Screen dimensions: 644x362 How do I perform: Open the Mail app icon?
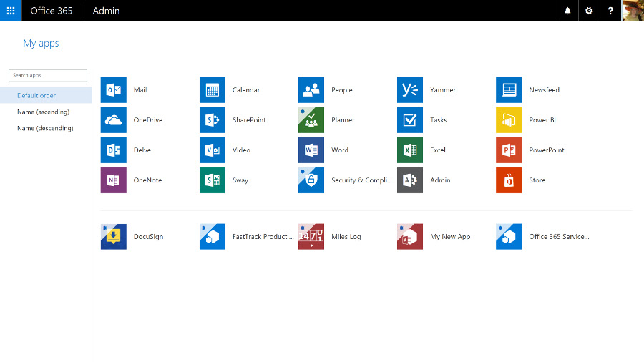(113, 90)
